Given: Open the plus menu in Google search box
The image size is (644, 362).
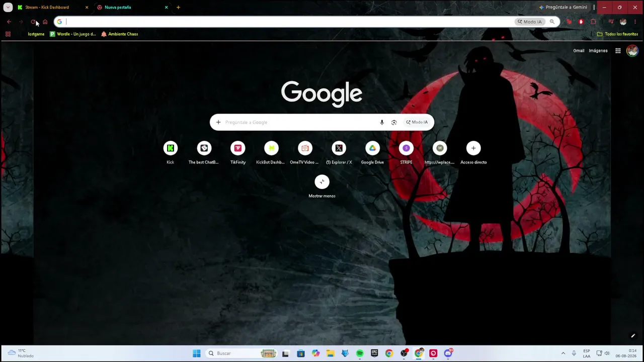Looking at the screenshot, I should (218, 122).
